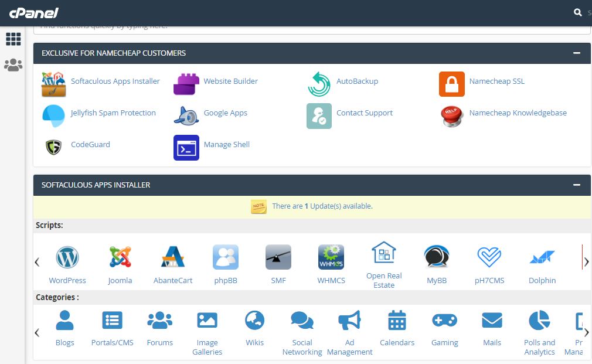
Task: Open the Social Networking category icon
Action: point(302,320)
